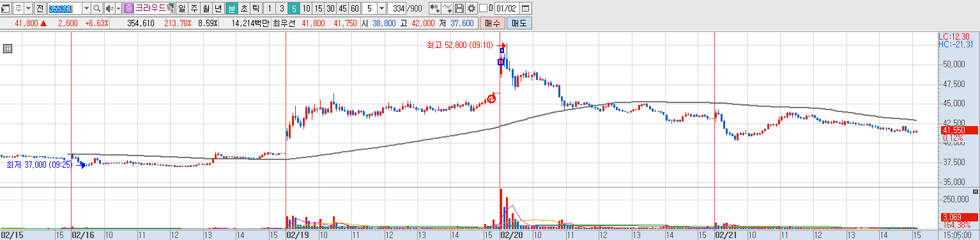The width and height of the screenshot is (980, 240).
Task: Switch to weekly chart 주
Action: (x=194, y=8)
